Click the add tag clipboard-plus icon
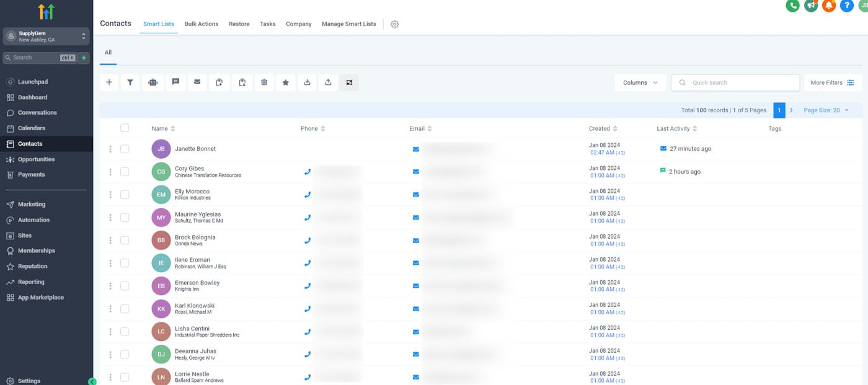This screenshot has width=868, height=385. (219, 82)
